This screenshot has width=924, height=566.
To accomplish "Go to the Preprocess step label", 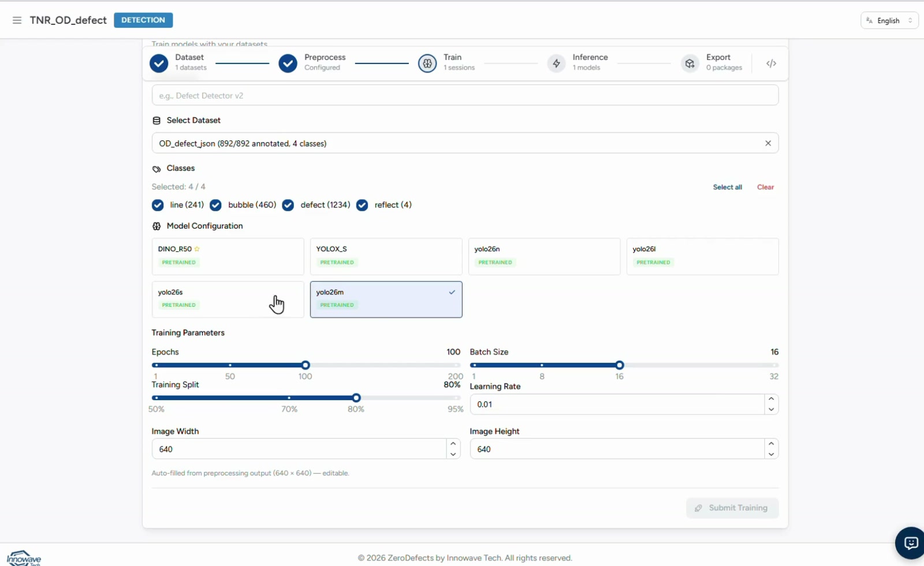I will (x=325, y=57).
